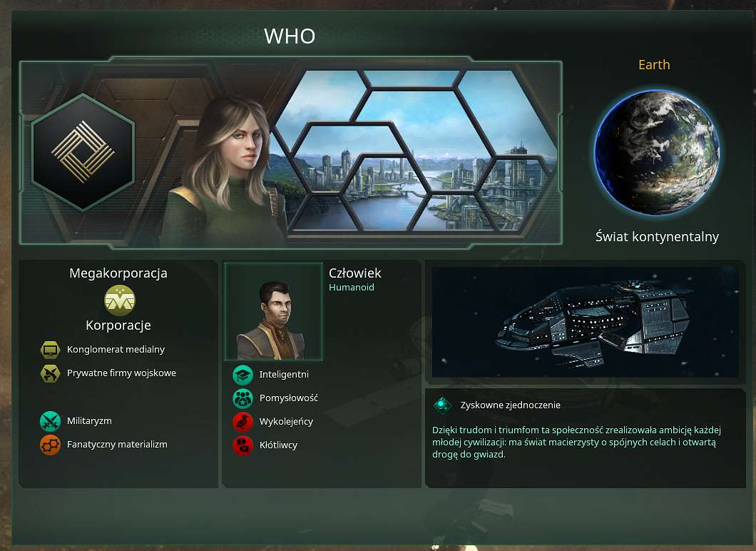Click the empire name WHO
756x551 pixels.
(290, 36)
